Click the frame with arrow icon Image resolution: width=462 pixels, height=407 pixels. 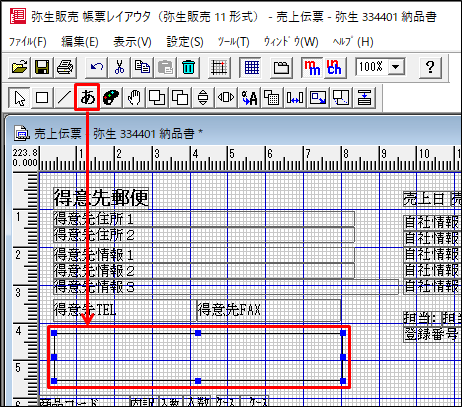(318, 98)
